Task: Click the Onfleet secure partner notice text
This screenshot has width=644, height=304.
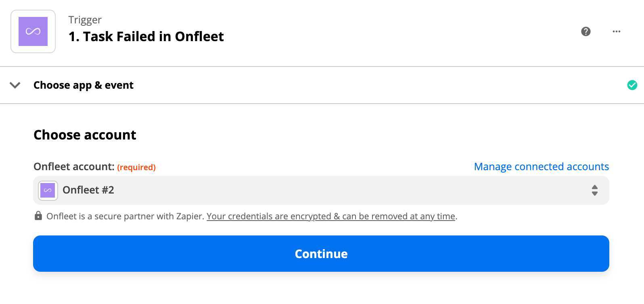Action: pos(125,217)
